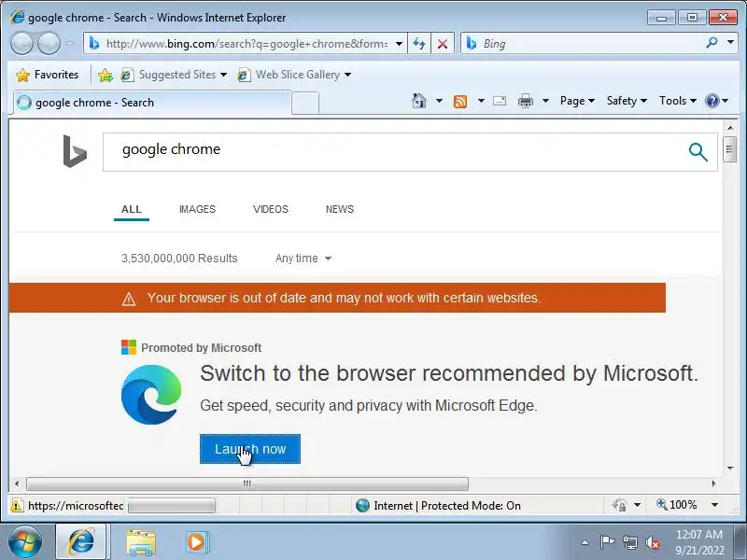Viewport: 747px width, 560px height.
Task: Click Internet Explorer taskbar icon
Action: click(x=81, y=542)
